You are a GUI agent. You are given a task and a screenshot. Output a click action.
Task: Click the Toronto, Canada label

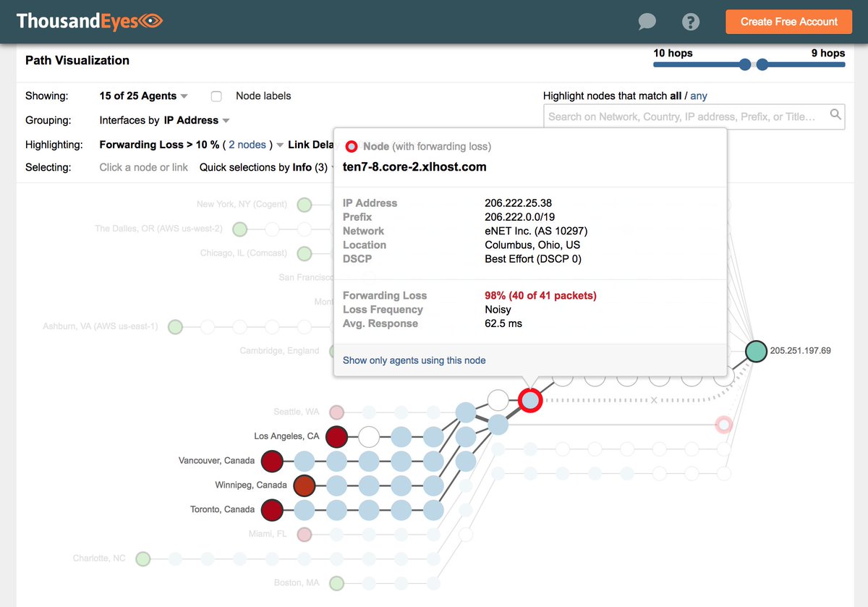[222, 509]
